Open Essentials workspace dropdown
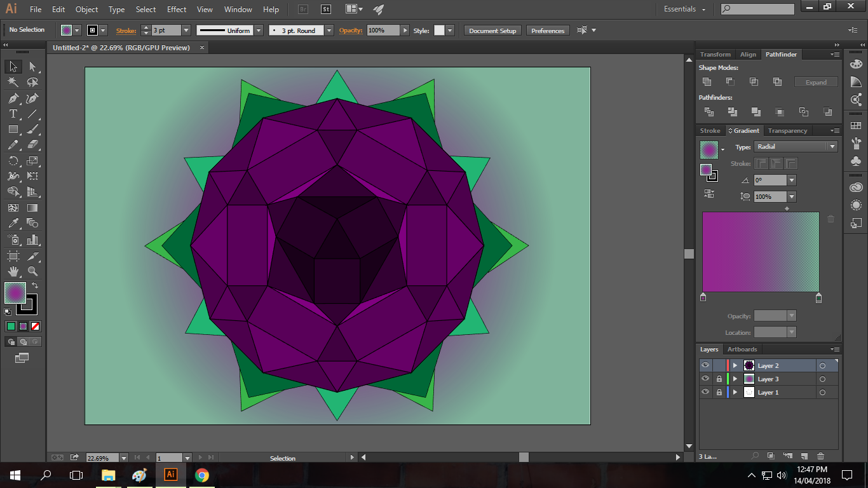Viewport: 868px width, 488px height. click(x=685, y=9)
